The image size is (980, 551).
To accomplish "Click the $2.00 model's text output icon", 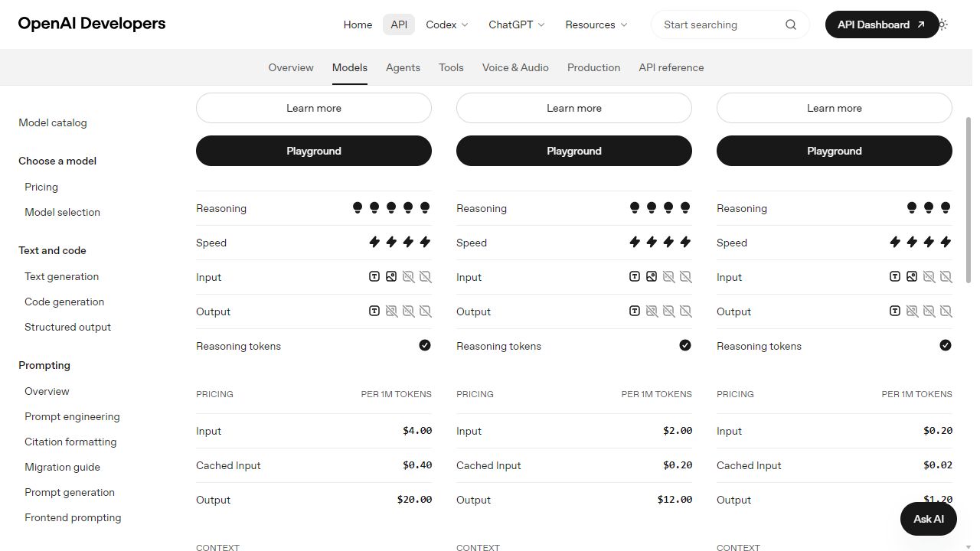I will (635, 311).
